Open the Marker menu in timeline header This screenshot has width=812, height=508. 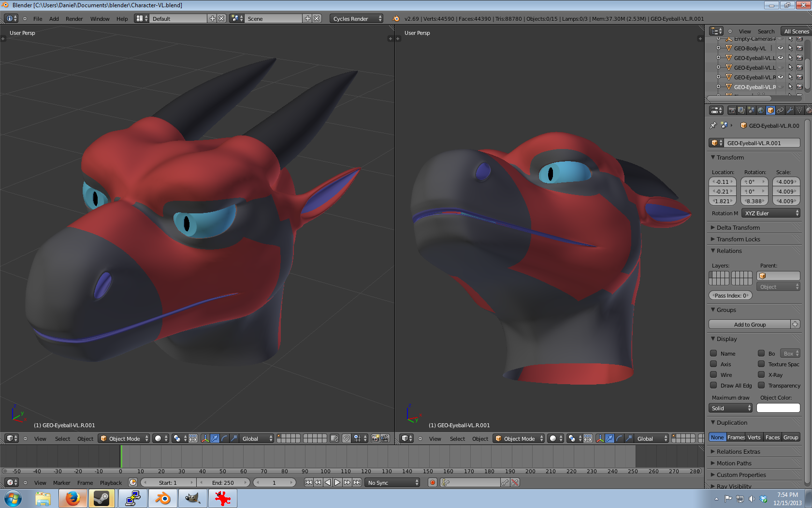click(x=61, y=483)
